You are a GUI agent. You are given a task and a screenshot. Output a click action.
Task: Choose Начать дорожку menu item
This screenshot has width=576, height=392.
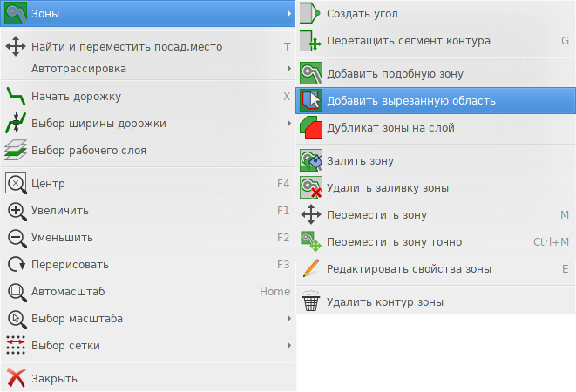pos(148,96)
